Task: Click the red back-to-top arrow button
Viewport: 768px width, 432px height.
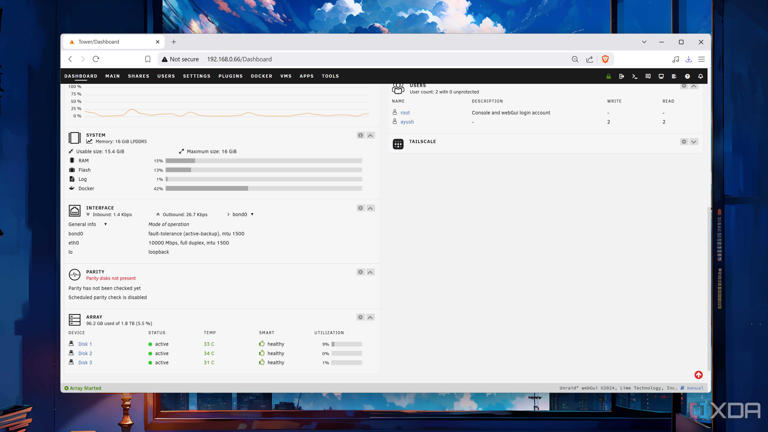Action: [x=698, y=375]
